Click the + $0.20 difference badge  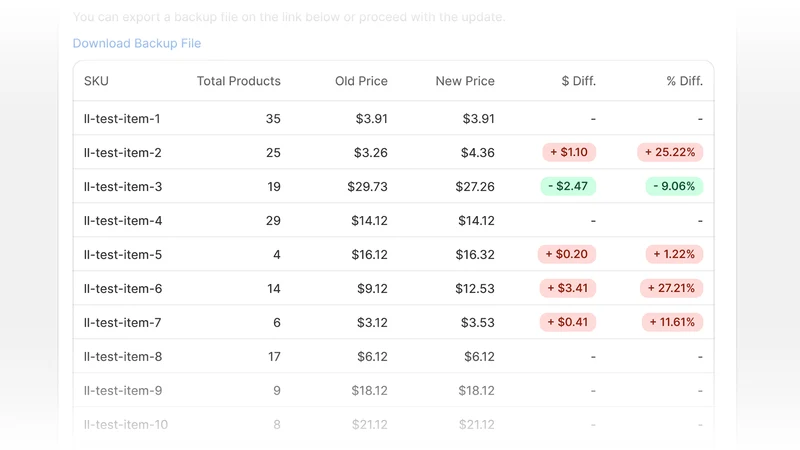coord(567,254)
